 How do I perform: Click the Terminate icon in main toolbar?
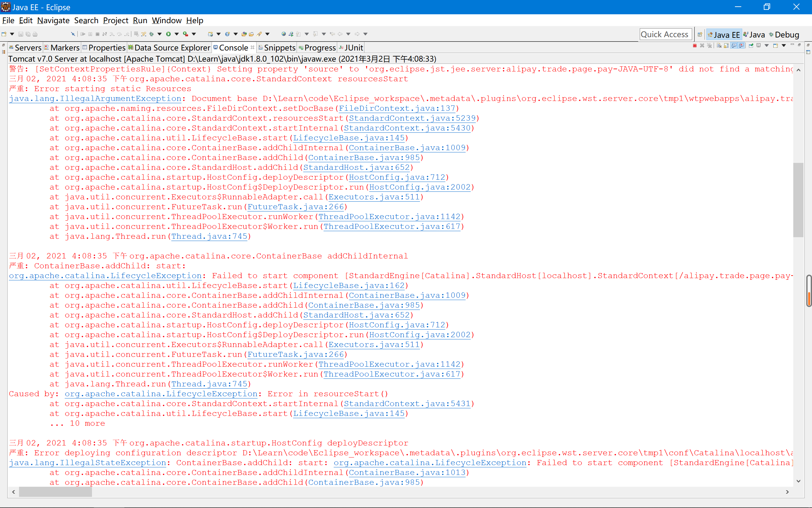coord(97,34)
